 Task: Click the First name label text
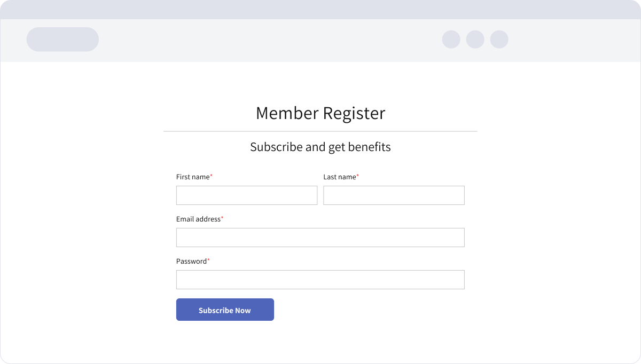click(192, 177)
